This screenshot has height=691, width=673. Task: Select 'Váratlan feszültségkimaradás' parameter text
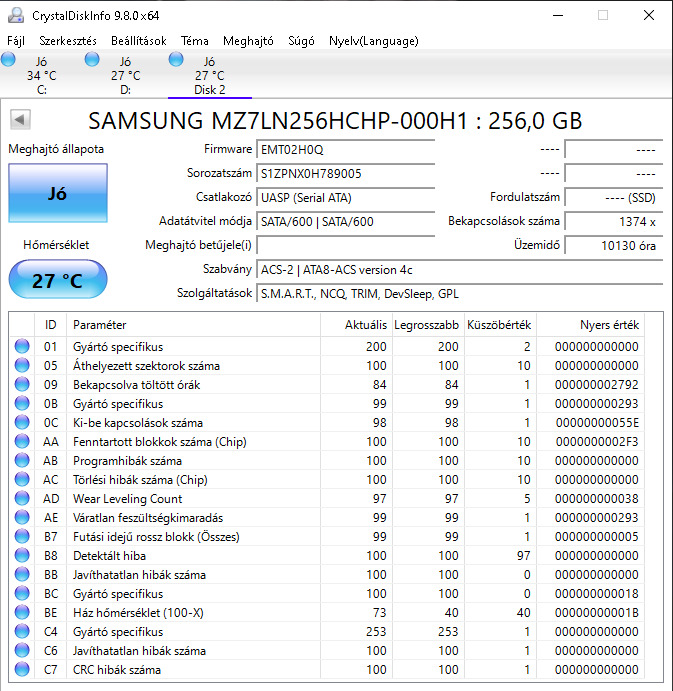[x=148, y=518]
